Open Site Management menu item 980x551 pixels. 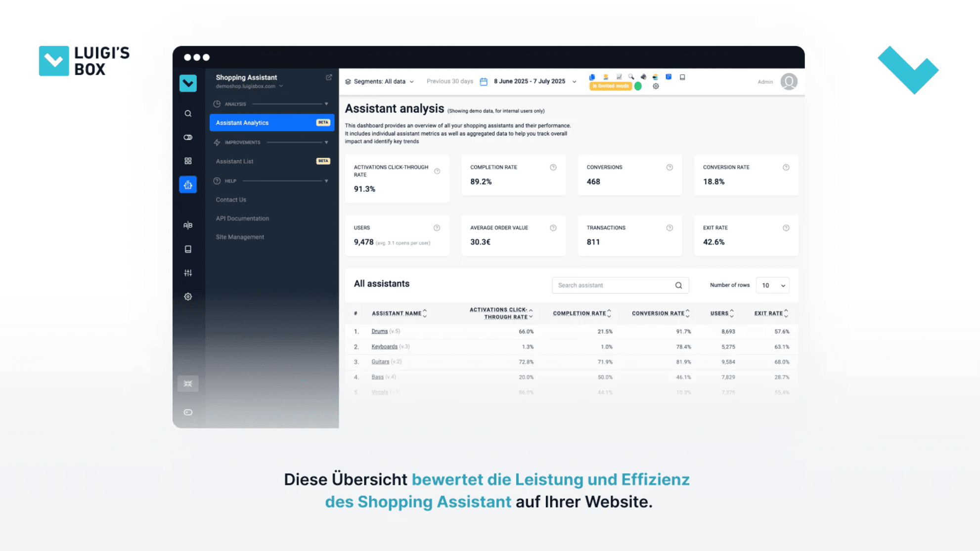point(240,237)
